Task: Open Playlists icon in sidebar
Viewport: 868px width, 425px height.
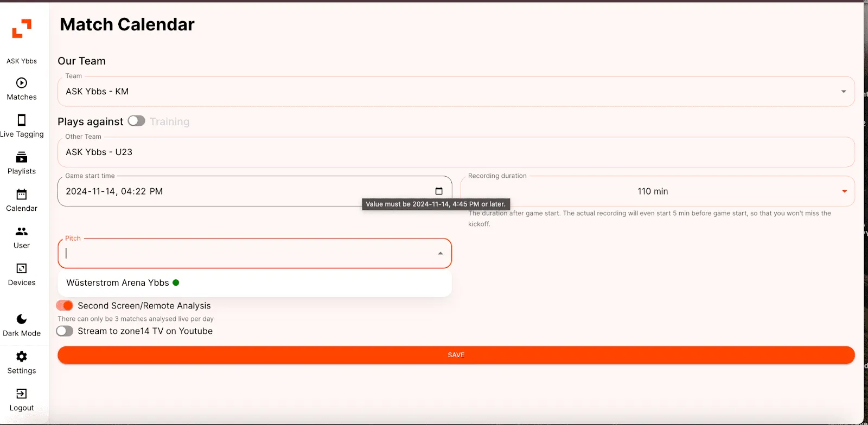Action: coord(22,157)
